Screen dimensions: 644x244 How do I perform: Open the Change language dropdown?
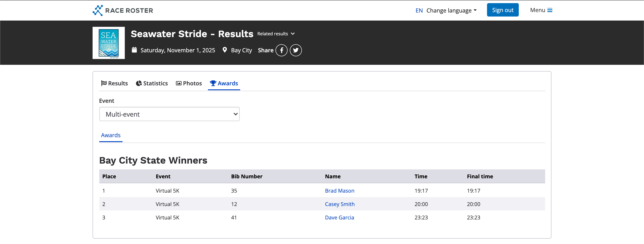tap(451, 11)
